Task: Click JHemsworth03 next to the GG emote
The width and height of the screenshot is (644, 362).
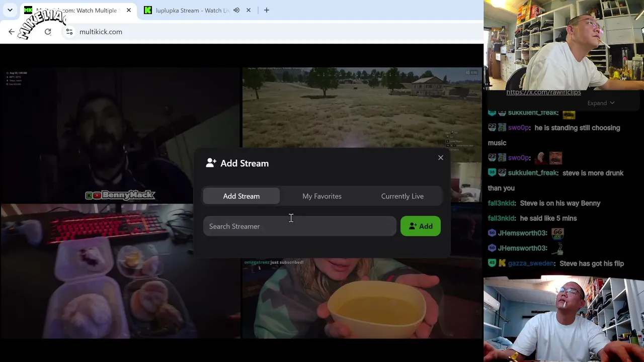Action: pos(522,233)
